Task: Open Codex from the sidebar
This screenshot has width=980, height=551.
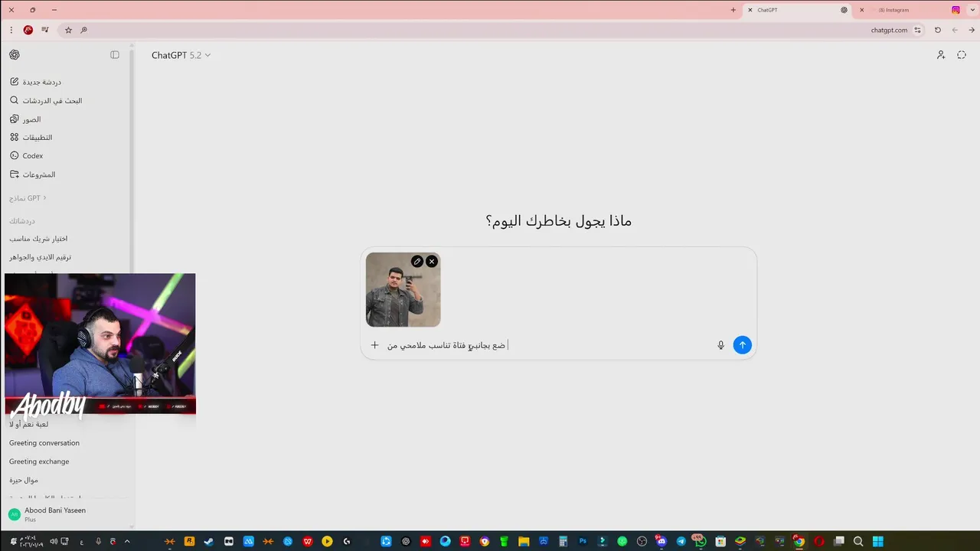Action: 27,156
